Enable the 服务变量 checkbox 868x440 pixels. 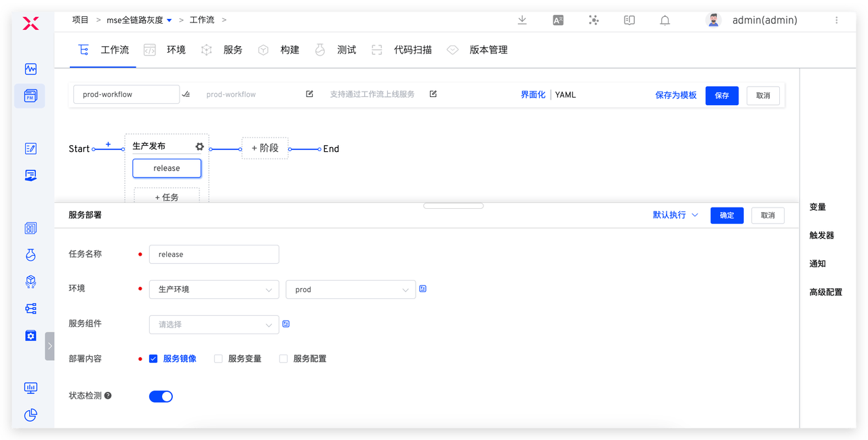[218, 359]
